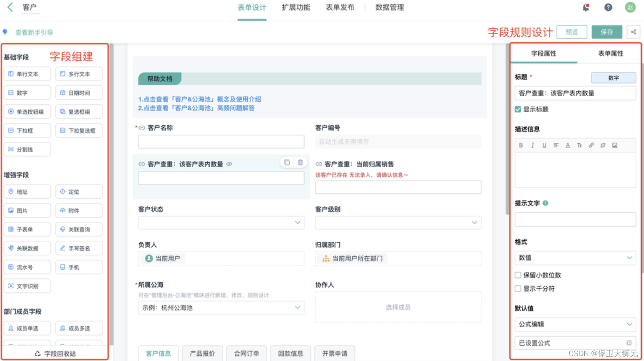Expand the 客户级别 dropdown
This screenshot has height=361, width=644.
398,222
